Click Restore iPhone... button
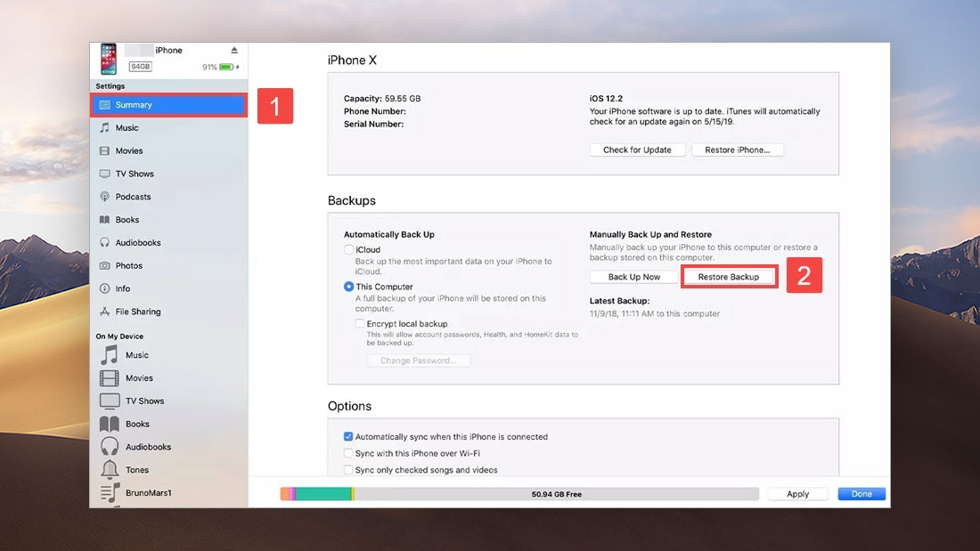Screen dimensions: 980x551 pos(738,150)
